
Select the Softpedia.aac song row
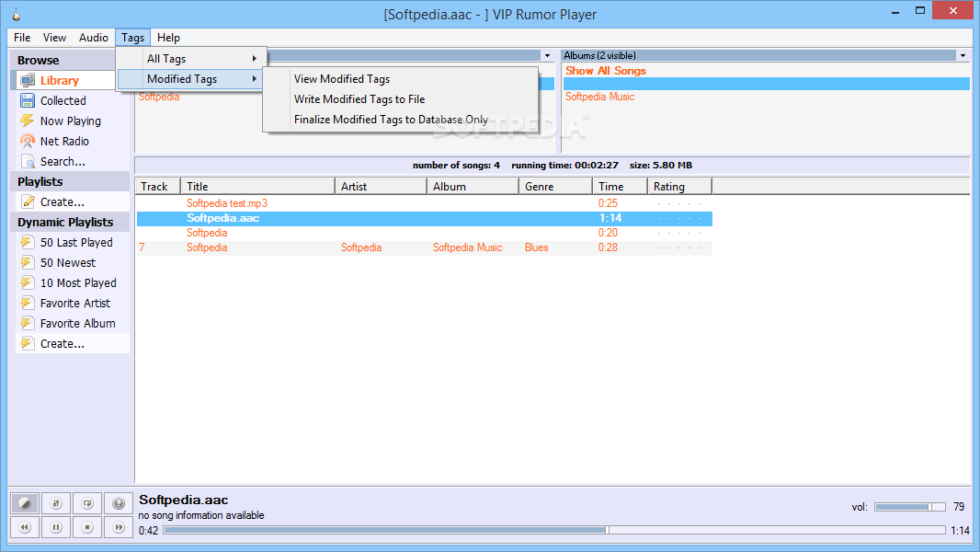pyautogui.click(x=425, y=218)
